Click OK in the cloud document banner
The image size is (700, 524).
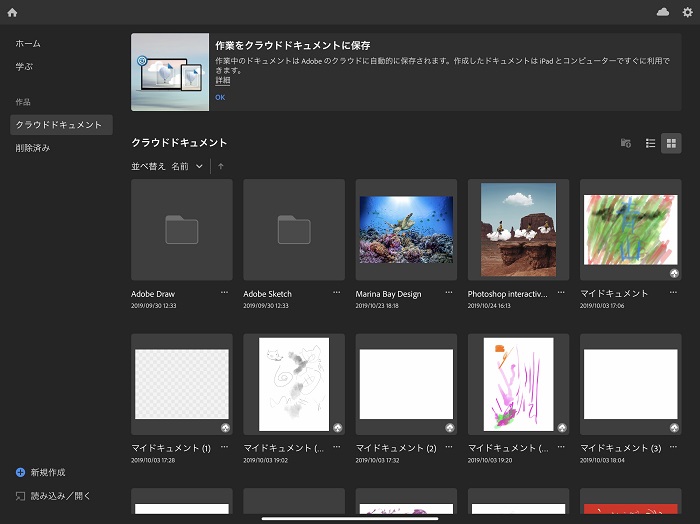click(x=220, y=97)
